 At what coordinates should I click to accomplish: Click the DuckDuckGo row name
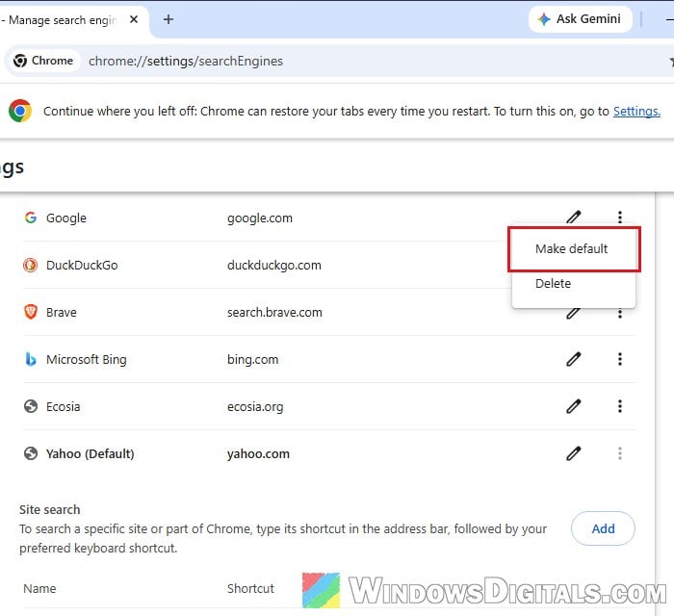(x=82, y=265)
